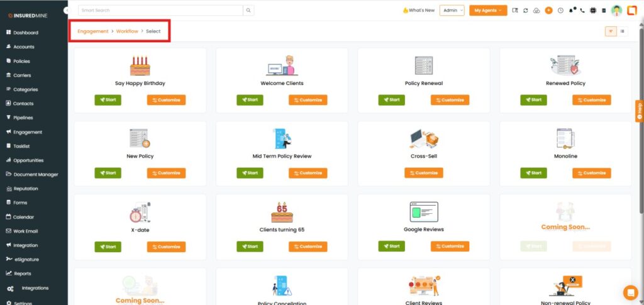Start the Say Happy Birthday workflow
Image resolution: width=644 pixels, height=305 pixels.
pyautogui.click(x=108, y=99)
